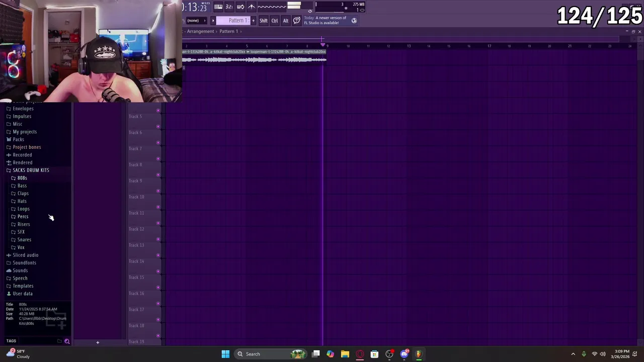Click Pattern 1 in the playlist breadcrumb

pyautogui.click(x=228, y=31)
